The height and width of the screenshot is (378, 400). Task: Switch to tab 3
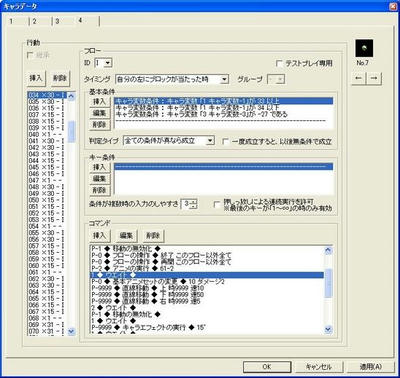click(x=63, y=21)
